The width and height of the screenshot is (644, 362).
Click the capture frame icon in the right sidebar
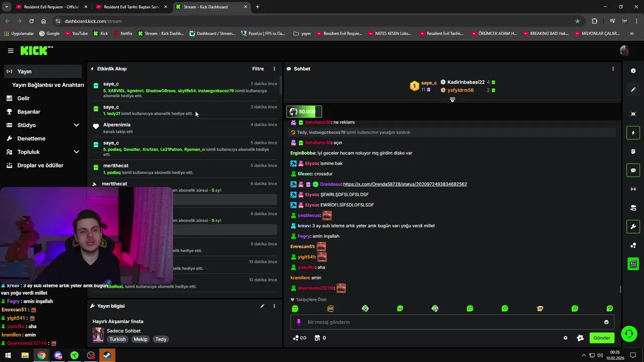(x=633, y=114)
